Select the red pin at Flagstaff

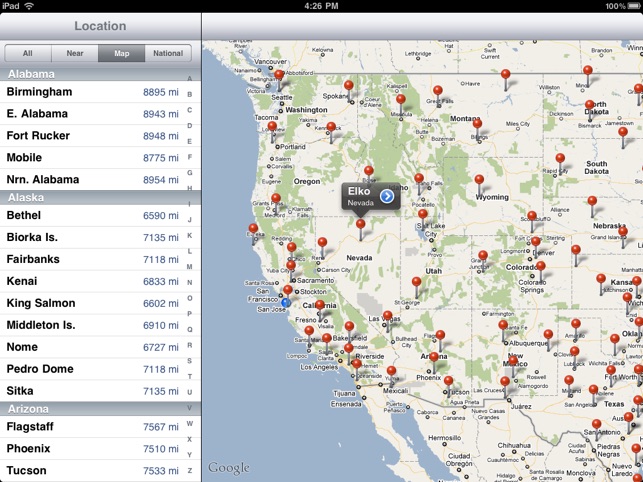[x=440, y=335]
